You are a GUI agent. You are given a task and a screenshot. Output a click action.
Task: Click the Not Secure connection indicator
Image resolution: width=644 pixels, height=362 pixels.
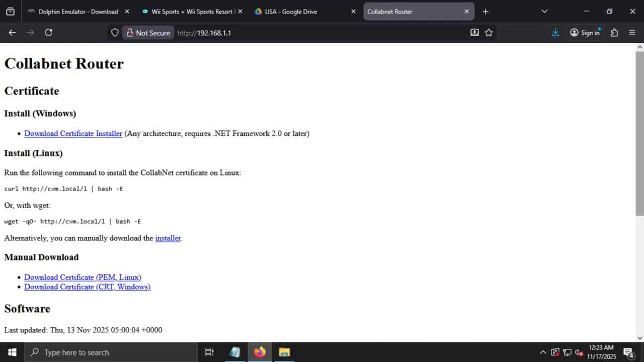pyautogui.click(x=148, y=33)
